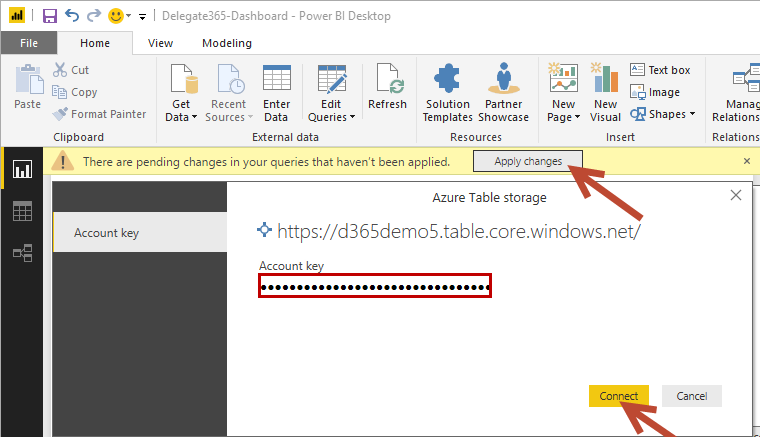Click the Connect button
Image resolution: width=760 pixels, height=437 pixels.
[618, 396]
